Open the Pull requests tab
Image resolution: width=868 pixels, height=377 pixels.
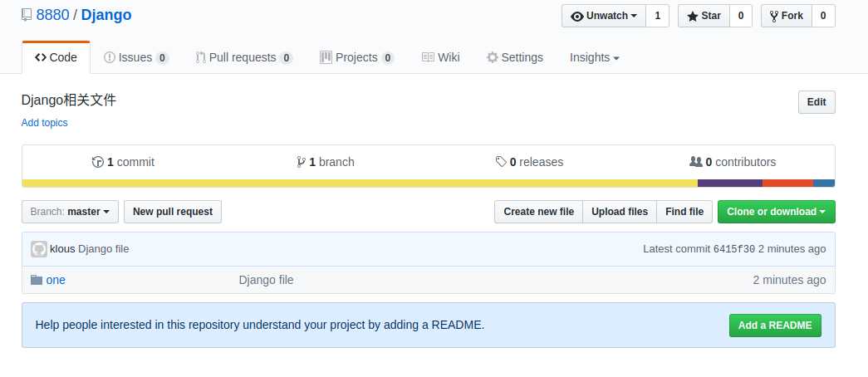243,57
